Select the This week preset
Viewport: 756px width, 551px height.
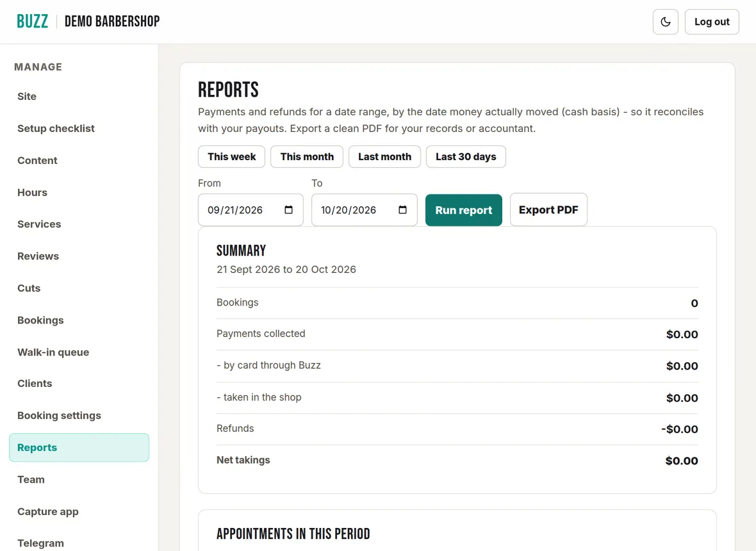[231, 157]
